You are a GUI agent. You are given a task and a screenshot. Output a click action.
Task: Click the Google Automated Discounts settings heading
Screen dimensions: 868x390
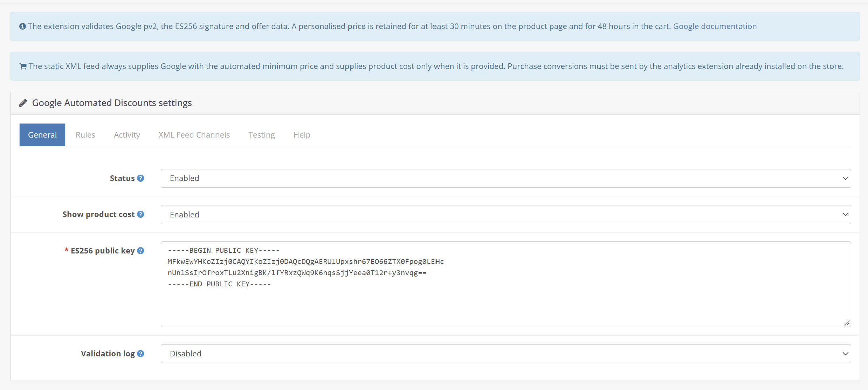coord(112,103)
